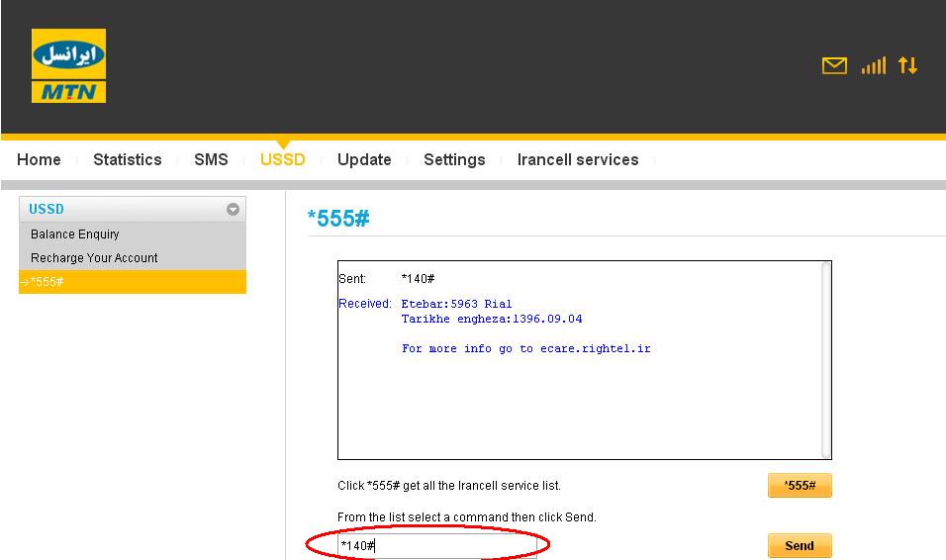Click the data transfer arrows icon
Screen dimensions: 946x560
tap(908, 65)
